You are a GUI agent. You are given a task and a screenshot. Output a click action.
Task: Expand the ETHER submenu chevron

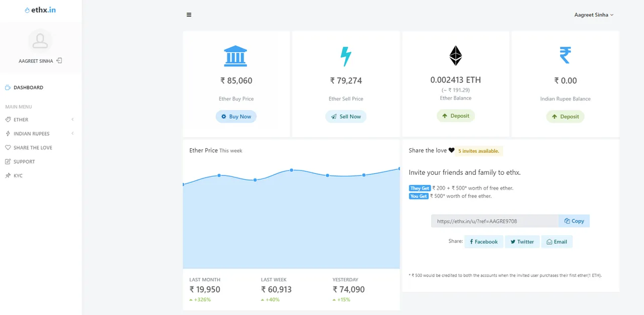coord(72,120)
